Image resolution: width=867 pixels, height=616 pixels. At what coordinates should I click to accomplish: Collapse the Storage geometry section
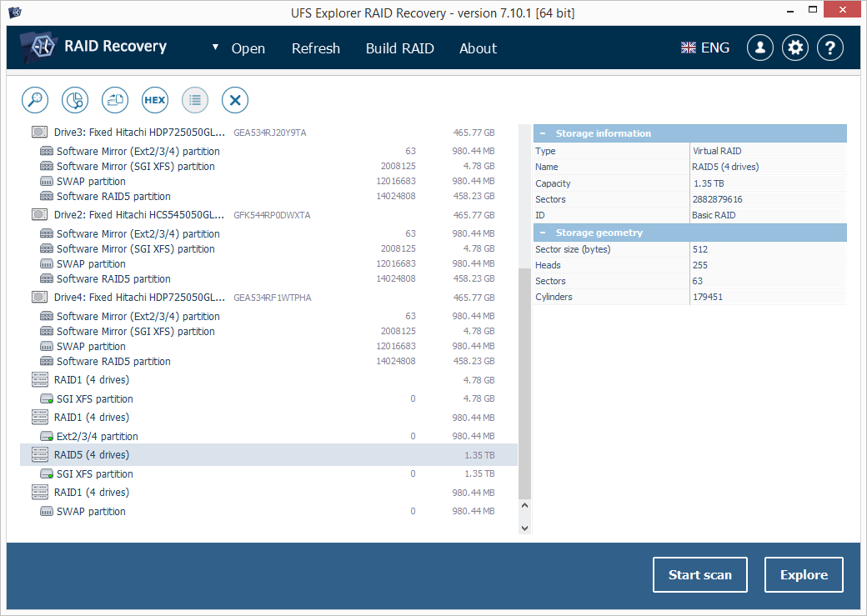tap(543, 233)
